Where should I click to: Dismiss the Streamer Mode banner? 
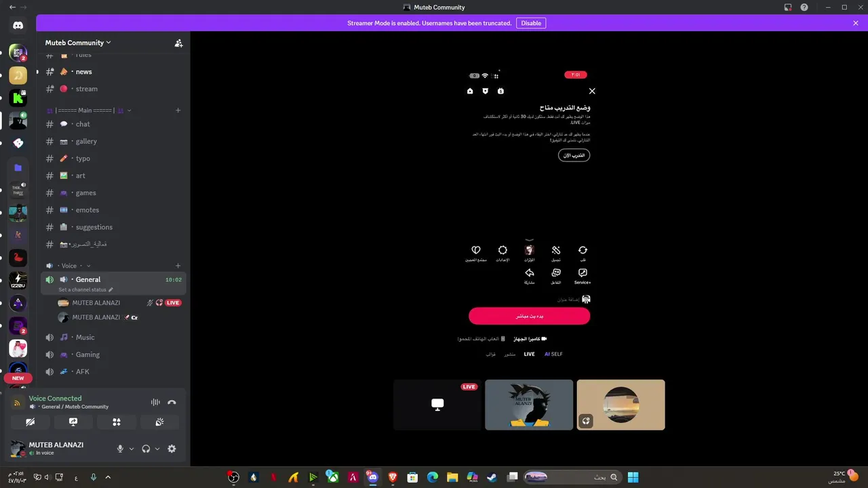click(x=856, y=23)
